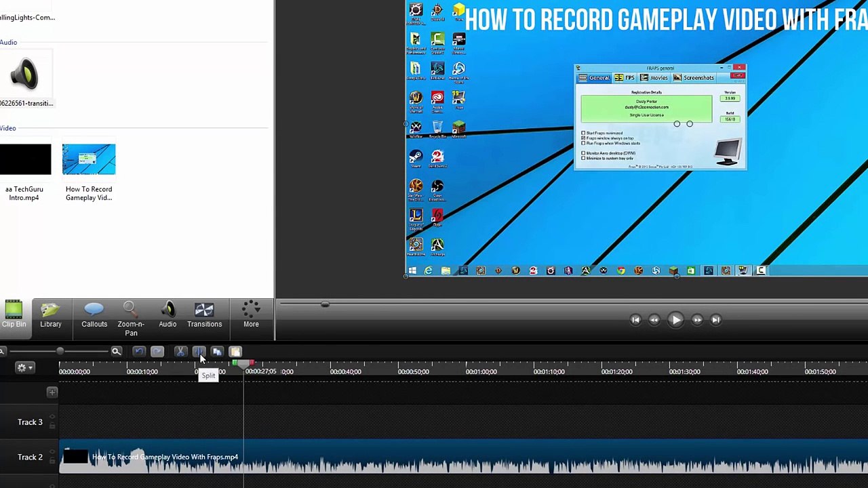Toggle Track 2 visibility eye
Viewport: 868px width, 488px height.
tap(52, 453)
